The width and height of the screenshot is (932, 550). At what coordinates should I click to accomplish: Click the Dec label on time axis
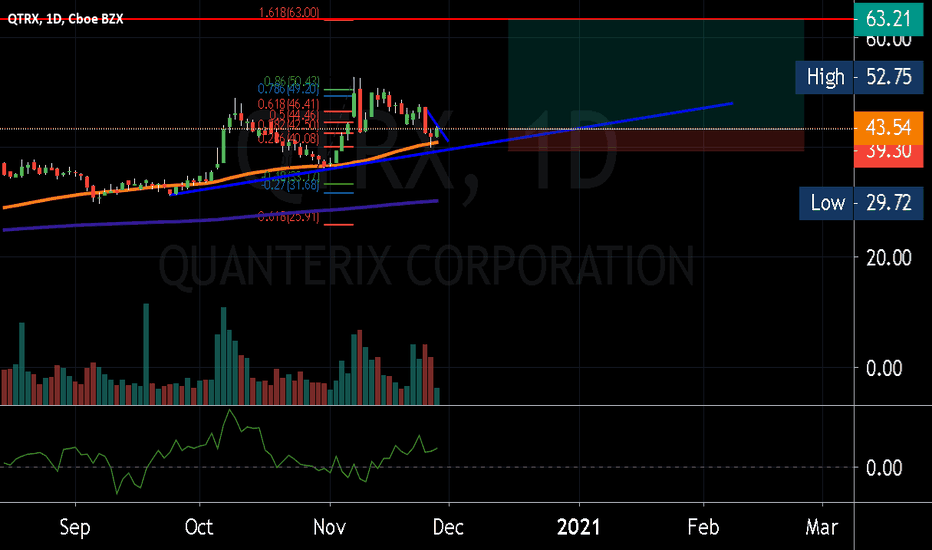point(448,527)
